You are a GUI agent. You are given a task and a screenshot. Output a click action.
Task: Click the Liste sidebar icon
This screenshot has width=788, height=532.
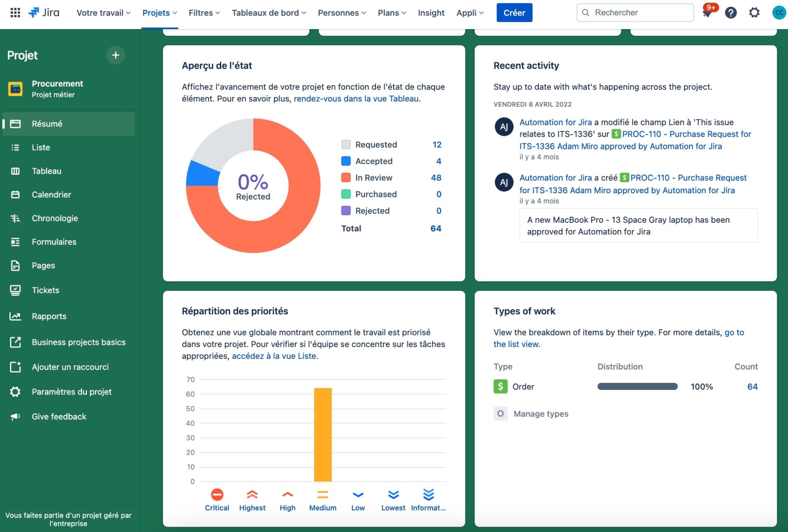point(16,148)
